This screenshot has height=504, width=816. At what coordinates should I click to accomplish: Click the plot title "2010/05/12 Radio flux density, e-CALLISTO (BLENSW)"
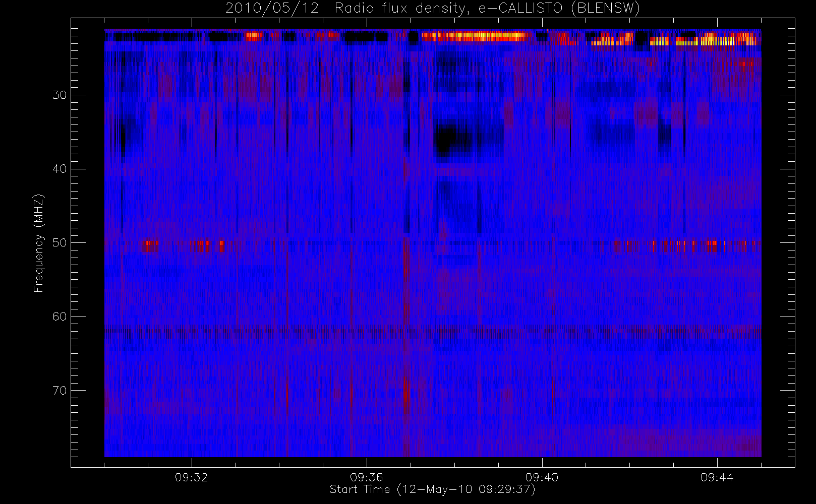(432, 9)
